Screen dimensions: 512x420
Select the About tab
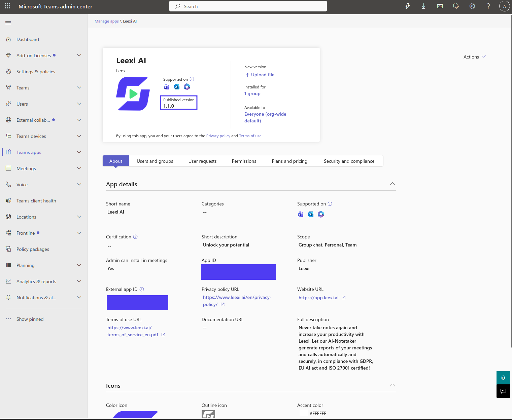[x=116, y=161]
